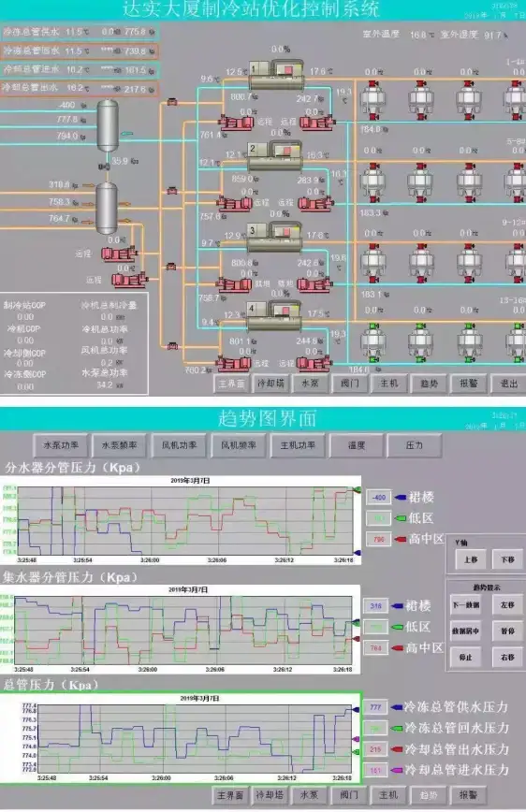Click the 总管压力 trend chart
526x812 pixels.
pos(181,738)
